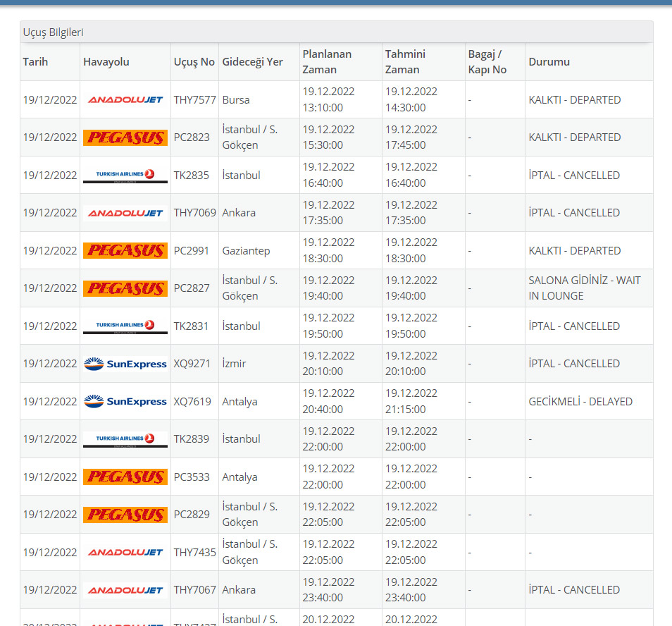The image size is (672, 626).
Task: Click the Uçuş Bilgileri panel title
Action: pos(54,32)
